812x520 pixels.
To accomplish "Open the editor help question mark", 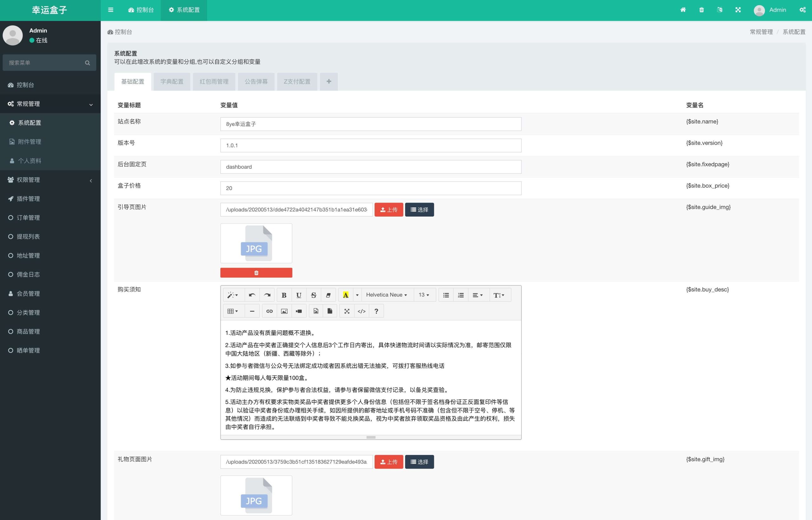I will tap(376, 311).
